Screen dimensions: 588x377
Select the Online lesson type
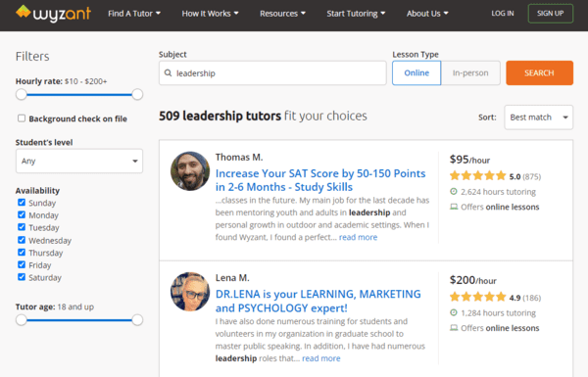pyautogui.click(x=416, y=72)
